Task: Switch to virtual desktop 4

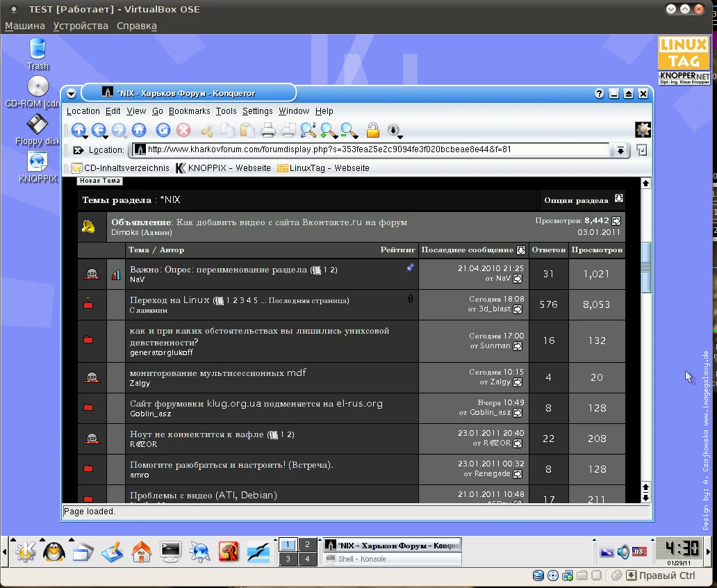Action: tap(307, 559)
